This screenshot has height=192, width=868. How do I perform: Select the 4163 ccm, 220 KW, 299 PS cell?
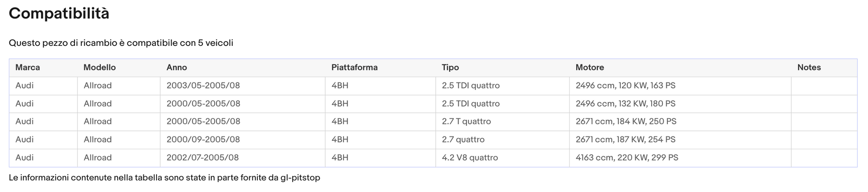(x=680, y=158)
